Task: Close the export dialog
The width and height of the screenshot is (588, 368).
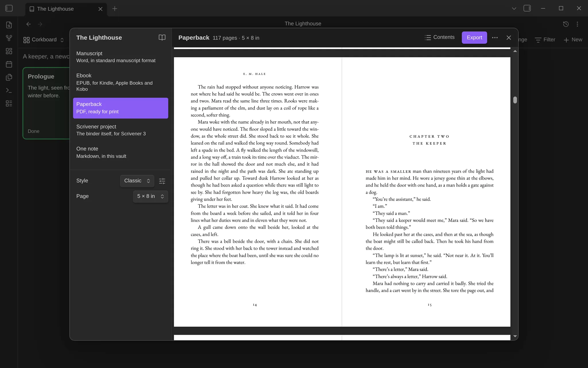Action: point(509,38)
